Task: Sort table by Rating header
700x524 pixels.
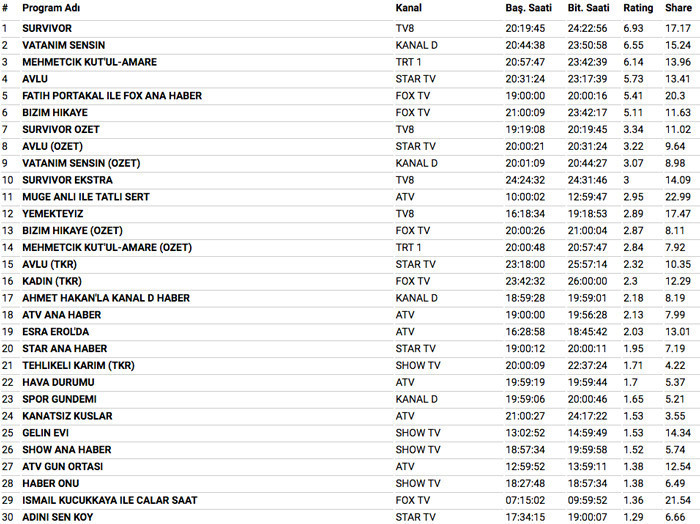Action: 638,8
